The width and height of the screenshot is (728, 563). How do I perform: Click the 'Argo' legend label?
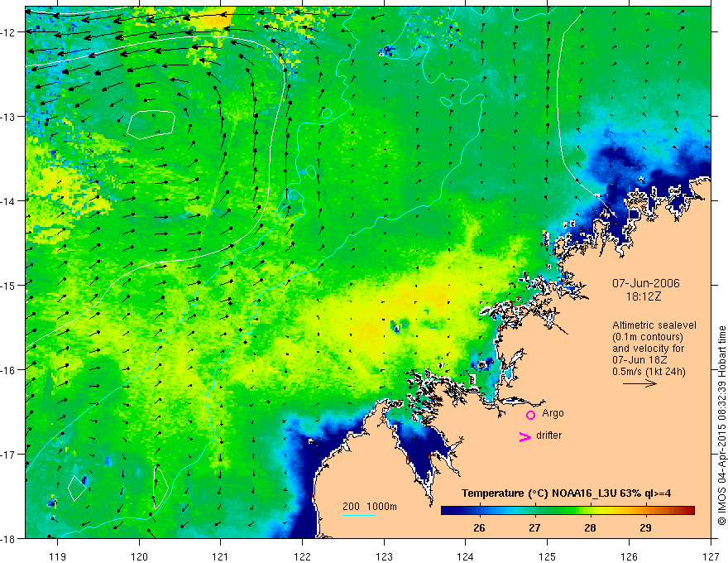coord(553,413)
